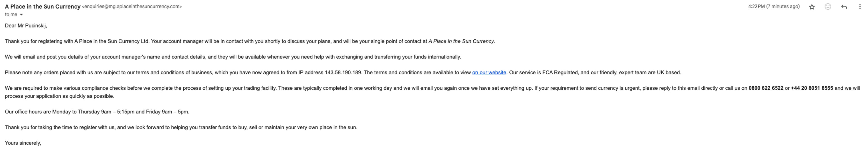Viewport: 868px width, 157px height.
Task: Click the 'Dear Mr Pucinskij' greeting
Action: tap(26, 26)
